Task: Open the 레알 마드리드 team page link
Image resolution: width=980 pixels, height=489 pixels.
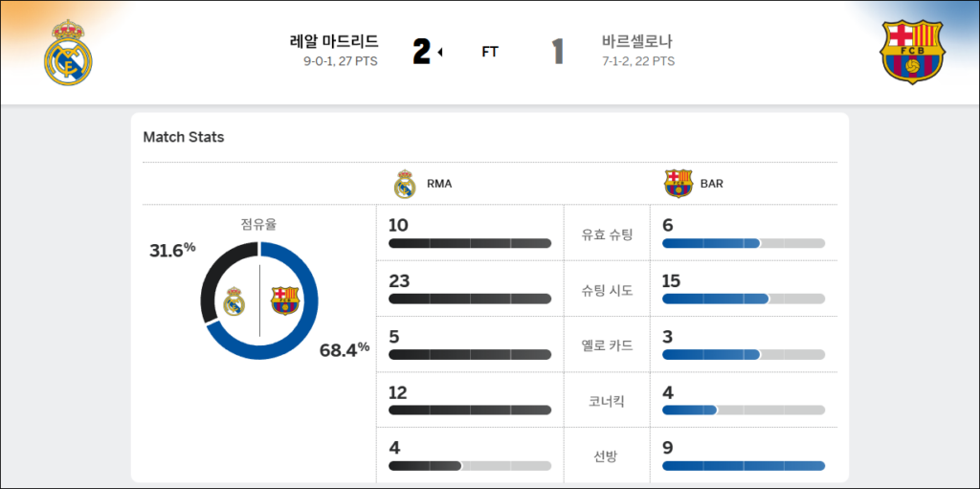Action: pos(334,42)
